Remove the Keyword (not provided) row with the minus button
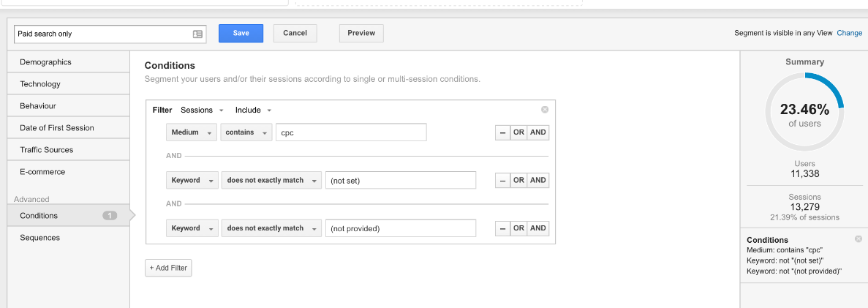The height and width of the screenshot is (308, 868). (x=502, y=228)
